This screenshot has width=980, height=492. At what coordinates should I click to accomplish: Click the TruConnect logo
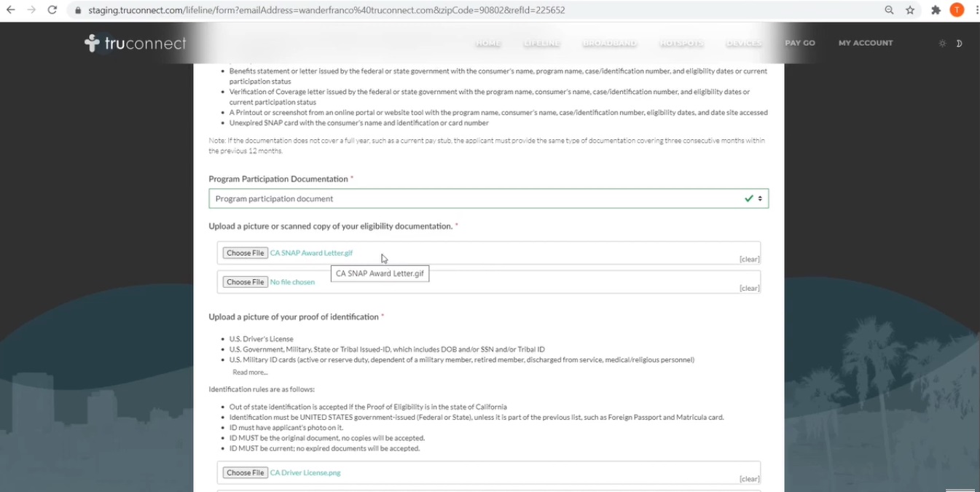pos(136,43)
